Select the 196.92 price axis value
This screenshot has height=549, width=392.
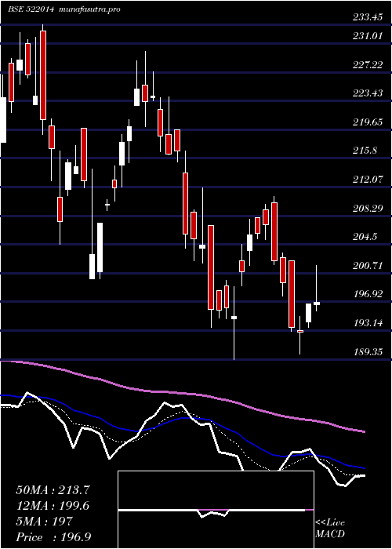(366, 294)
